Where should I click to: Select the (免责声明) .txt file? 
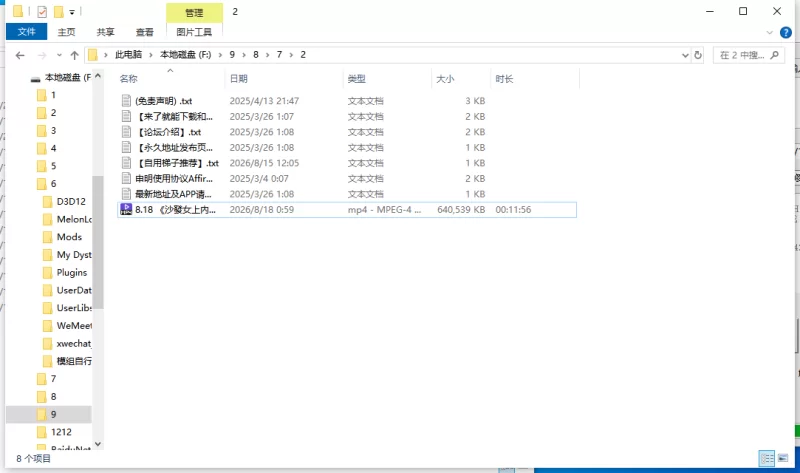point(163,101)
